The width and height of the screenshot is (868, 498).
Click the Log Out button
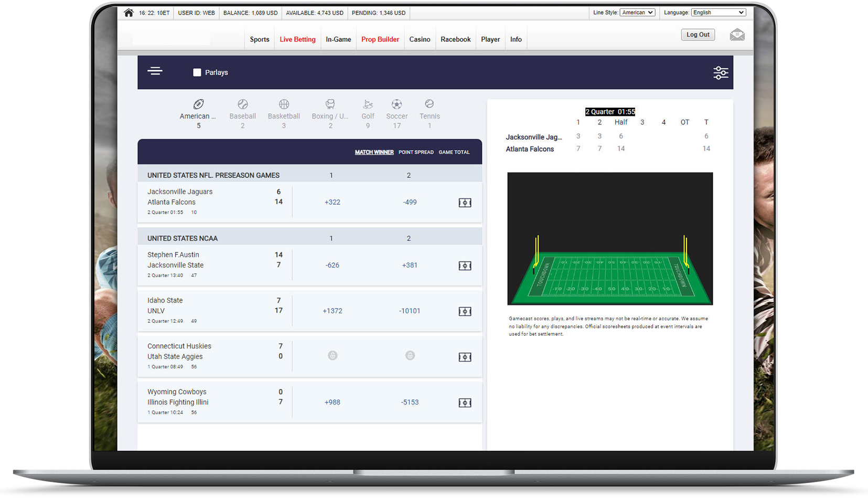pos(698,35)
